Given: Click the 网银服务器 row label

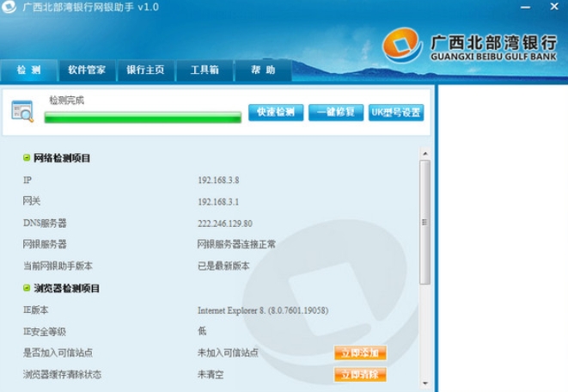Looking at the screenshot, I should (x=45, y=244).
